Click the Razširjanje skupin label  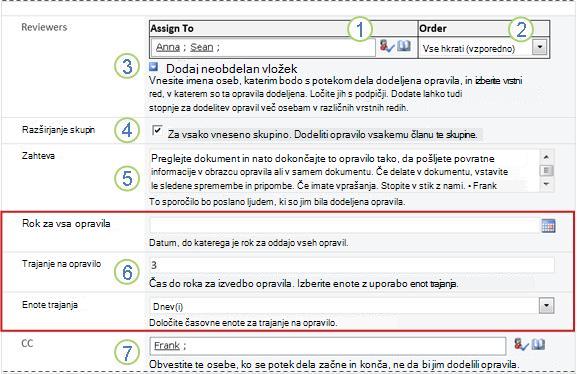(x=59, y=130)
